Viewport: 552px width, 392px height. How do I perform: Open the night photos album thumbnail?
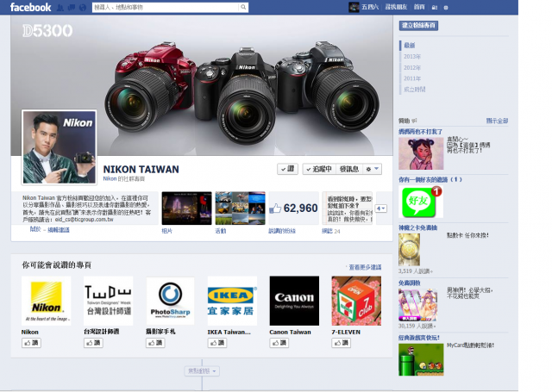pos(186,208)
